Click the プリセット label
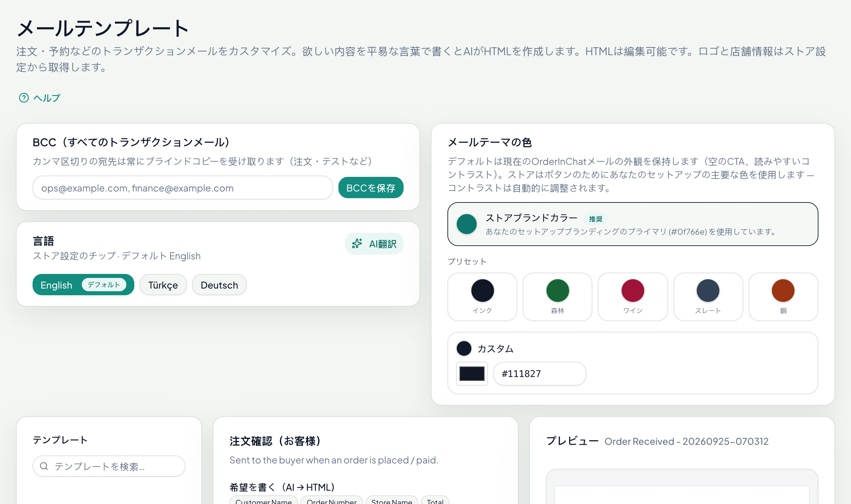 467,261
